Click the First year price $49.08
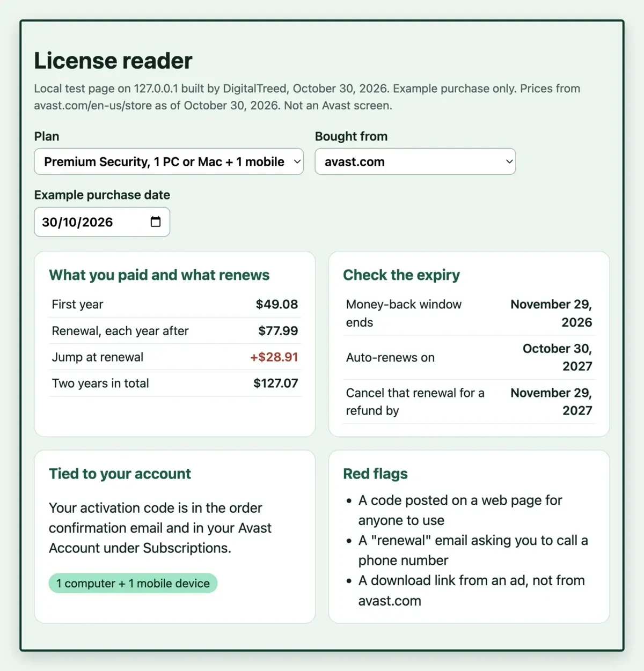 [x=276, y=304]
